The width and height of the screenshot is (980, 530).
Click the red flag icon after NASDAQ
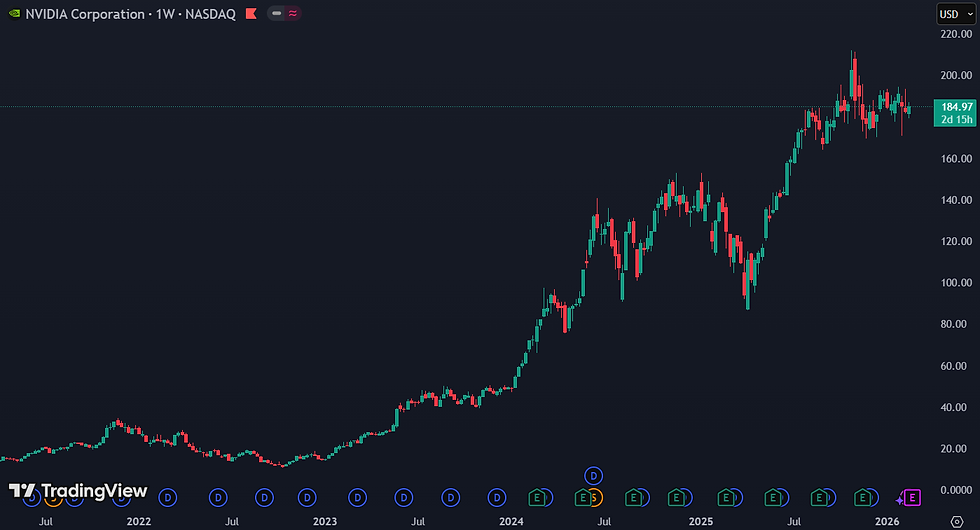251,14
